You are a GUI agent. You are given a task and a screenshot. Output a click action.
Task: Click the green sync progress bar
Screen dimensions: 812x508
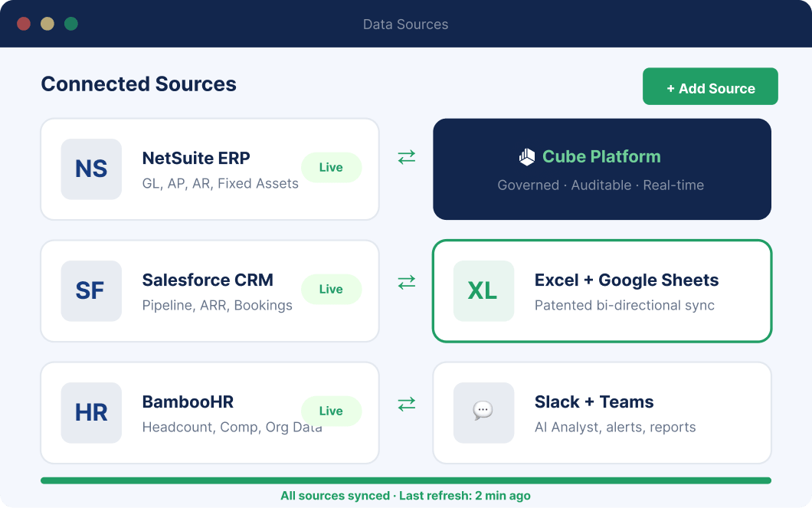406,480
